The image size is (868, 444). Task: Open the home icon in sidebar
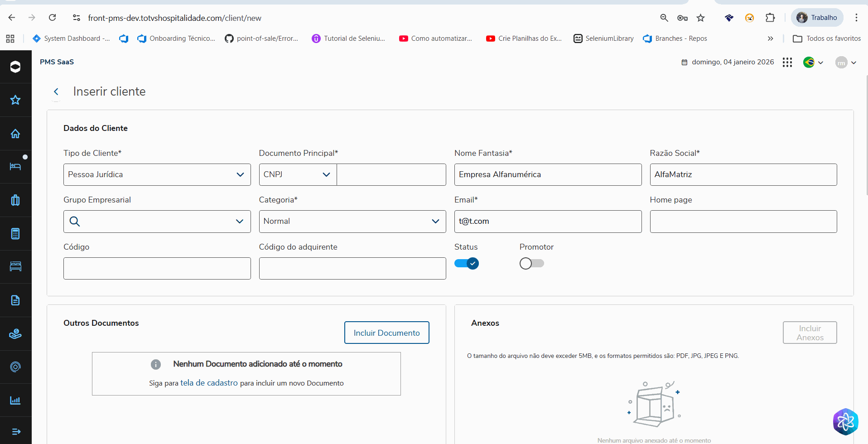pyautogui.click(x=15, y=134)
